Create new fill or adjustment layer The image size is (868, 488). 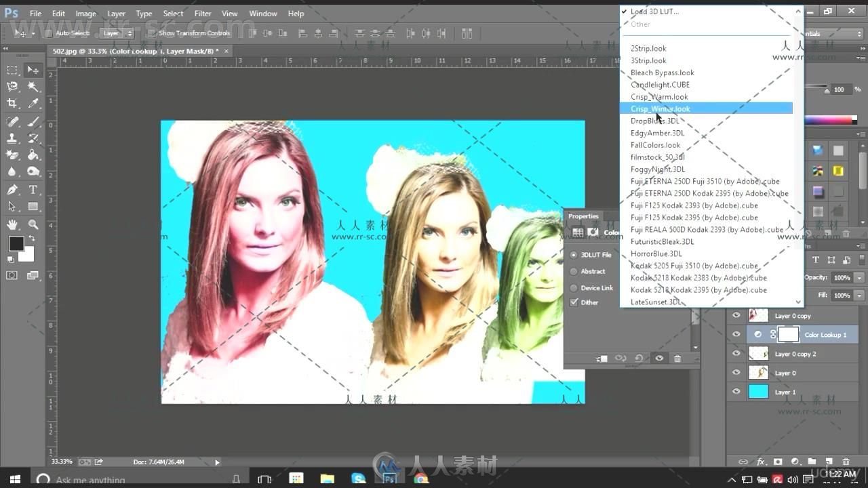point(795,462)
